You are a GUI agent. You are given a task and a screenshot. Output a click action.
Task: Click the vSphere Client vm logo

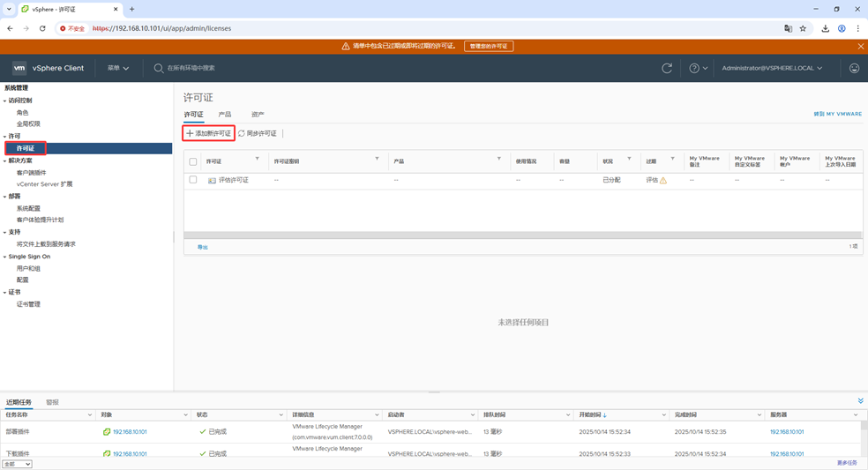[19, 68]
